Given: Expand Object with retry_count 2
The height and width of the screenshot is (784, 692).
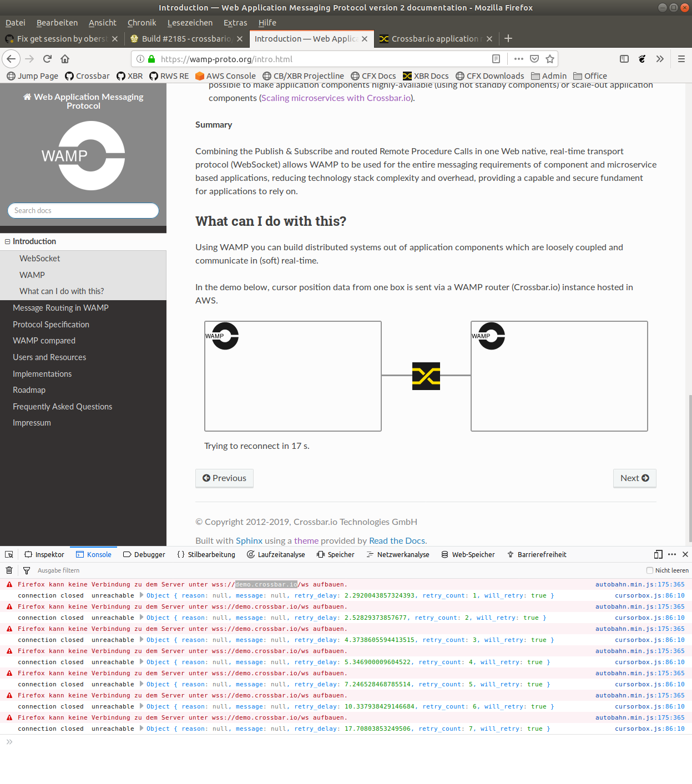Looking at the screenshot, I should 142,618.
